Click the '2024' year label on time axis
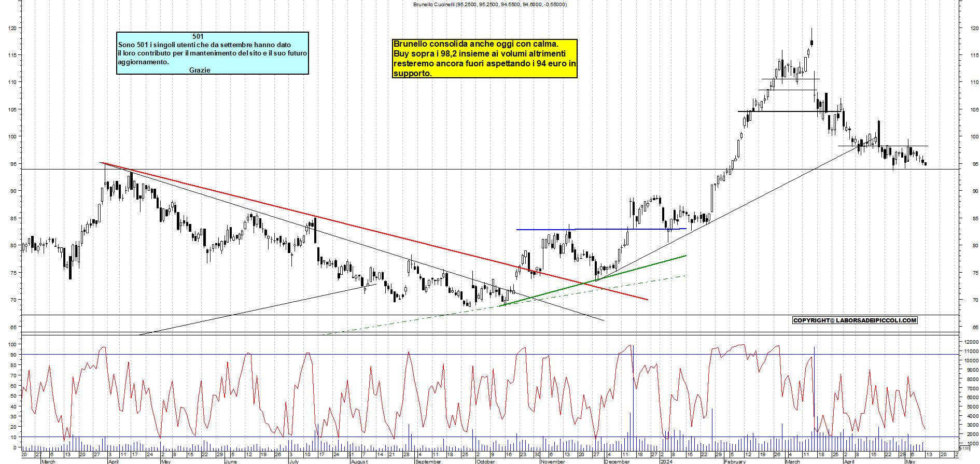 tap(666, 461)
